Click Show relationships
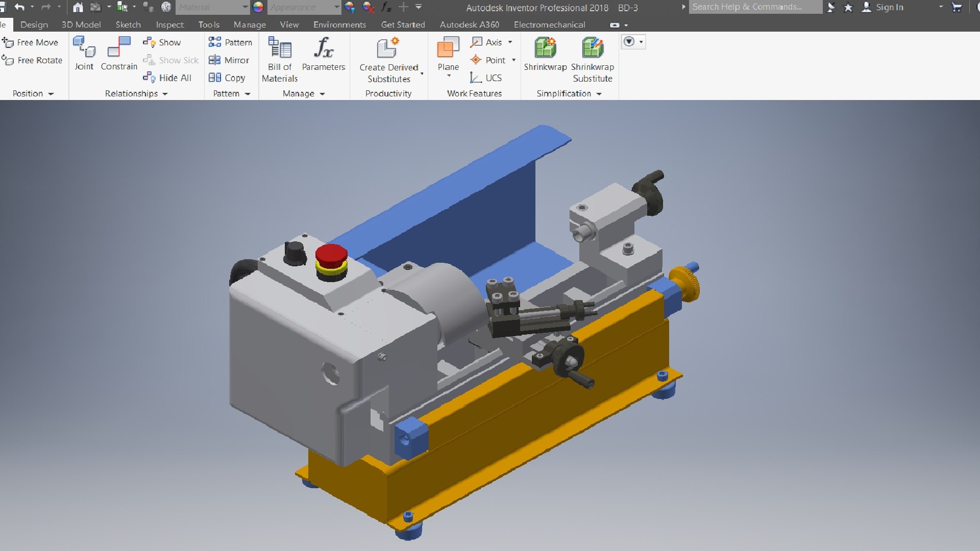980x551 pixels. [x=162, y=42]
